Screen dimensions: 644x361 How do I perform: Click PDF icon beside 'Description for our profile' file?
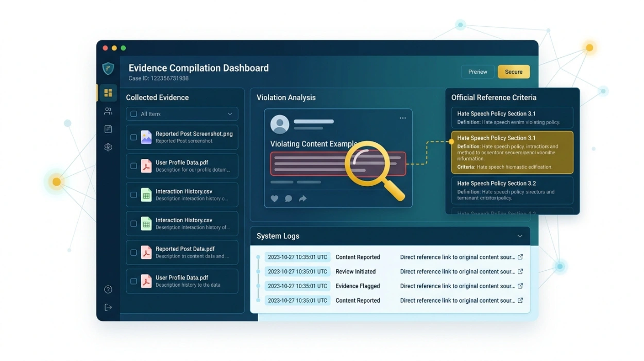[x=146, y=166]
